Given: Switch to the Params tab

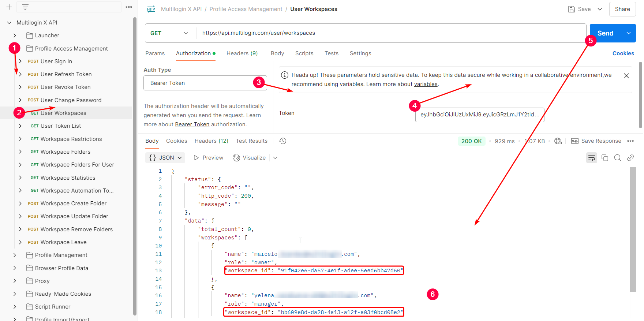Looking at the screenshot, I should (155, 53).
